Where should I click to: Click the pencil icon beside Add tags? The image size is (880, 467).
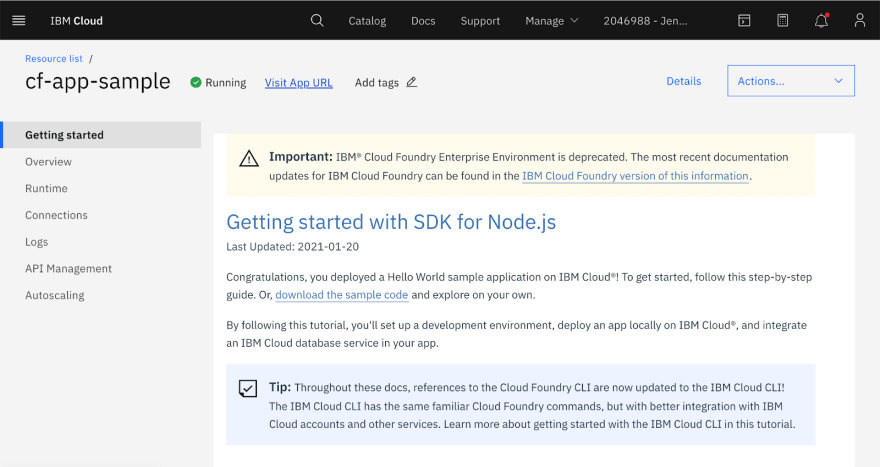[x=411, y=82]
